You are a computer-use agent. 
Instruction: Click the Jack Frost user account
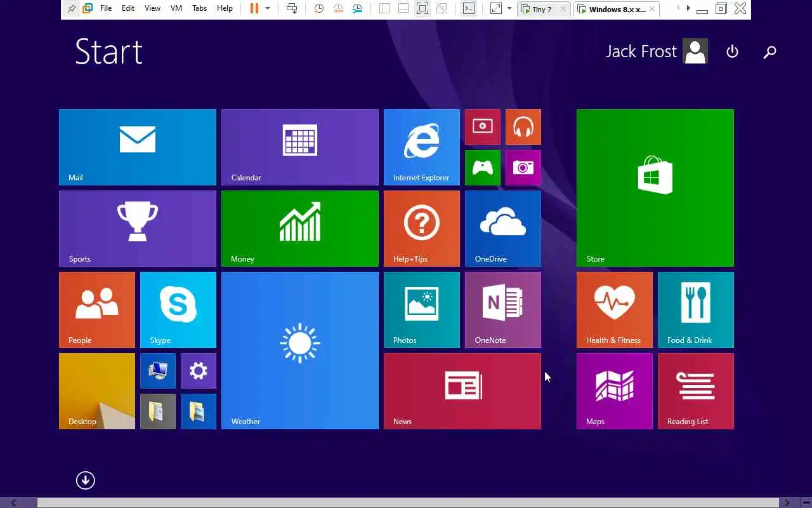[657, 51]
